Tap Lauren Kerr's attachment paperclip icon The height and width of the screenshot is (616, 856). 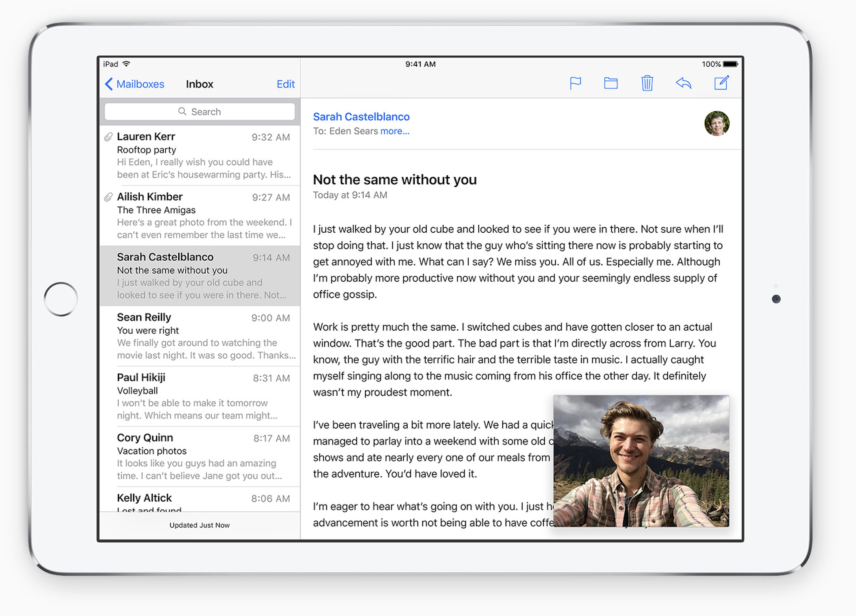[108, 137]
